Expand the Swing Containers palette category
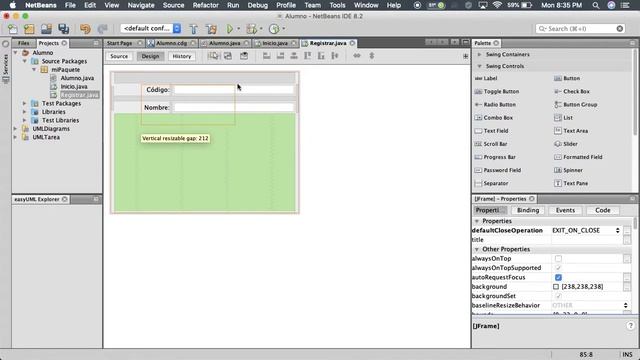640x360 pixels. pos(480,54)
